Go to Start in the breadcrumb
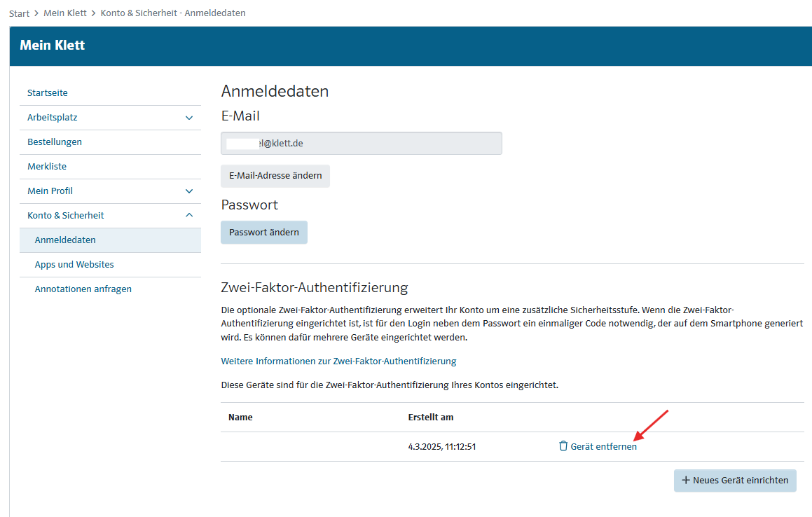The width and height of the screenshot is (812, 517). pos(19,13)
